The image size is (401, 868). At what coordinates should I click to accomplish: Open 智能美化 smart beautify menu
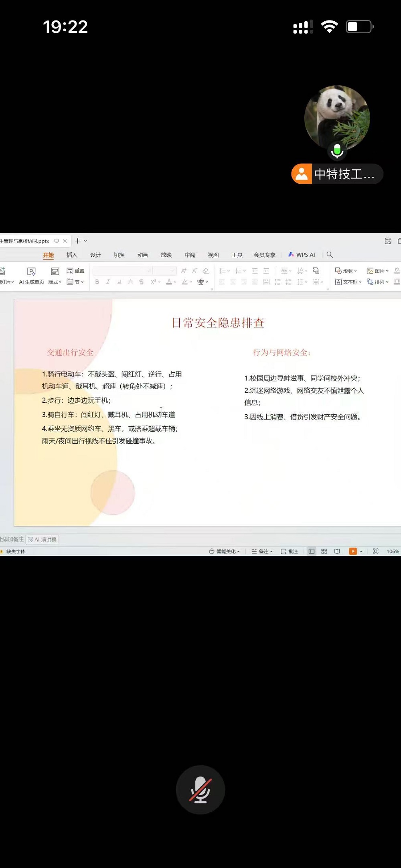tap(224, 552)
